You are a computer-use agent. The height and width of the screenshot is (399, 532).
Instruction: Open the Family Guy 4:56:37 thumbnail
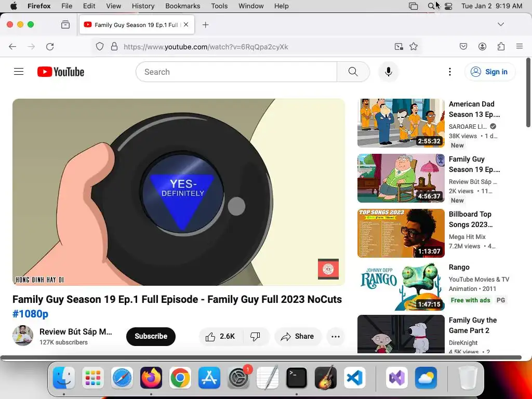click(401, 178)
